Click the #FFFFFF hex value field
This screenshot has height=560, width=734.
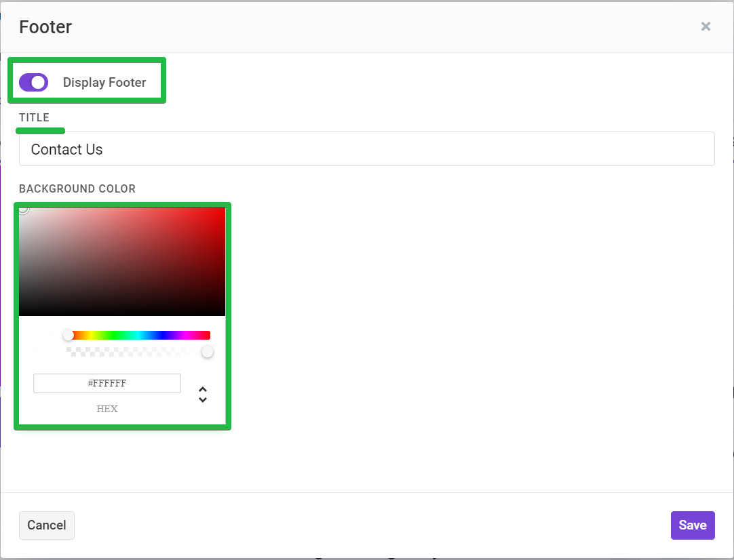click(107, 383)
